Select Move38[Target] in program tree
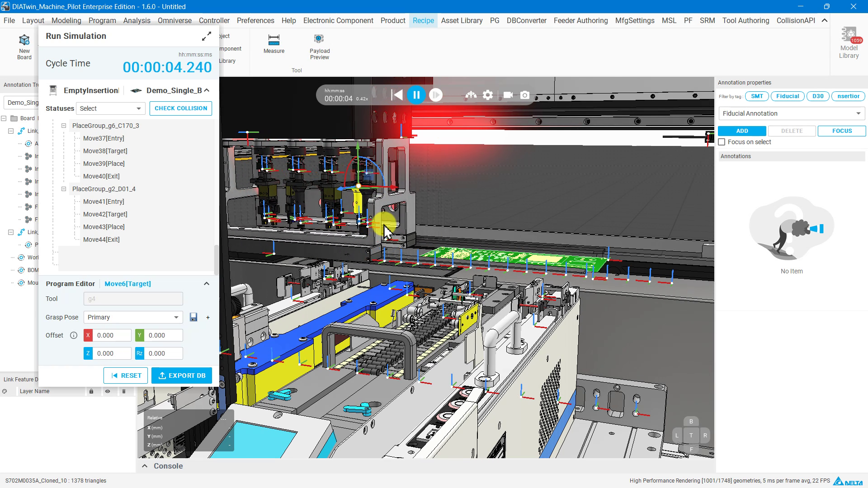 (105, 151)
